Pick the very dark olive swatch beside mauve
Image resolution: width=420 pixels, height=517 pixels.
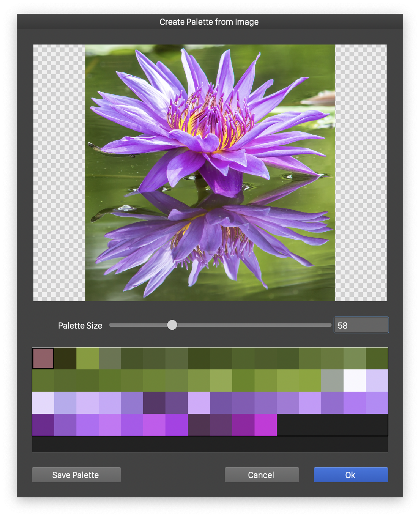point(65,358)
